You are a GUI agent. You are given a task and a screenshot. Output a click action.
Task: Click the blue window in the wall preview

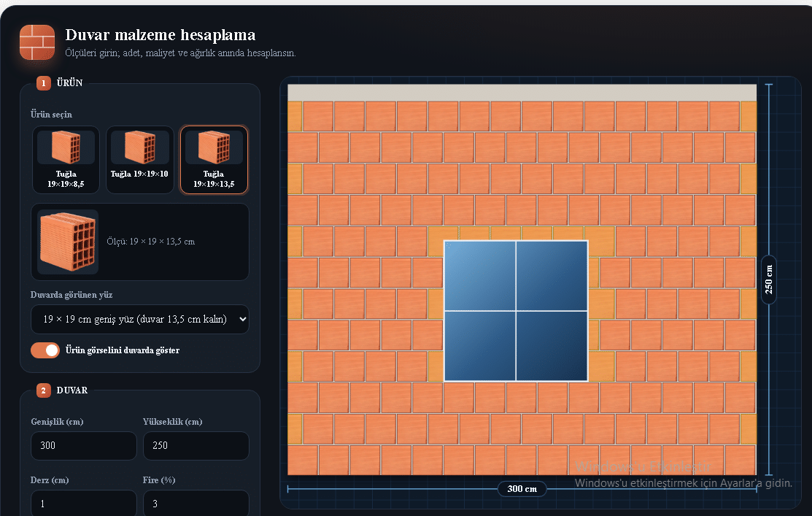516,311
